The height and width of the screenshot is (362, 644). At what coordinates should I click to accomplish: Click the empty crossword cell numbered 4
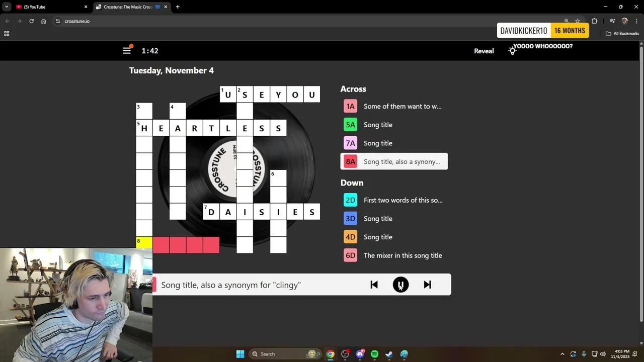(178, 111)
